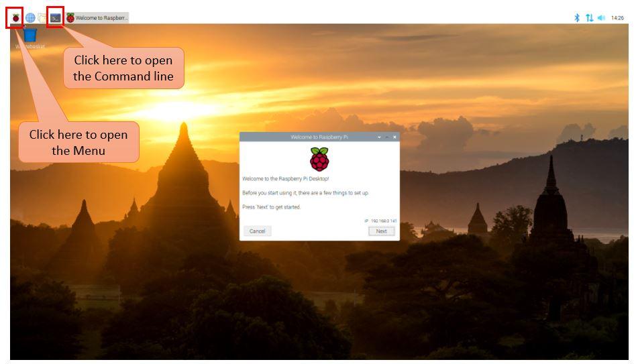Image resolution: width=634 pixels, height=364 pixels.
Task: Open the Terminal command line icon
Action: point(55,18)
